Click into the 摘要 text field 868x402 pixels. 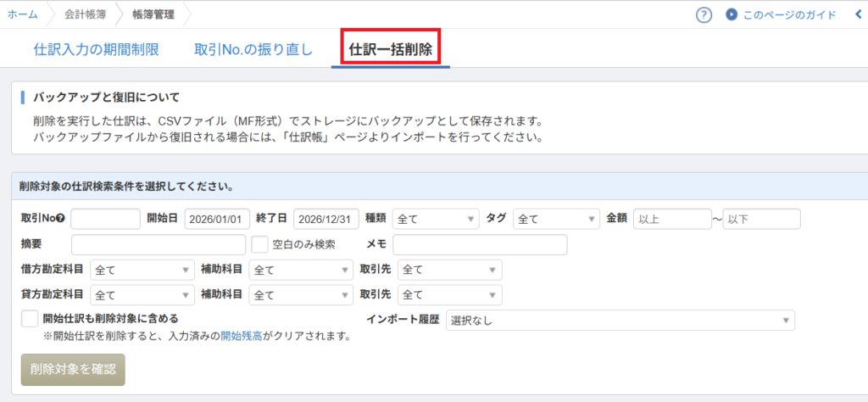pos(159,244)
